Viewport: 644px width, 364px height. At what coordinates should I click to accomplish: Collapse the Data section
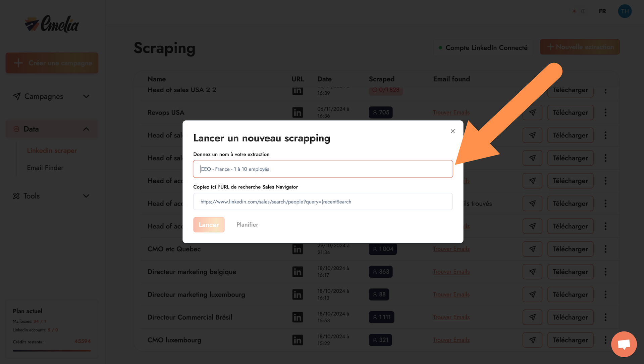[86, 129]
